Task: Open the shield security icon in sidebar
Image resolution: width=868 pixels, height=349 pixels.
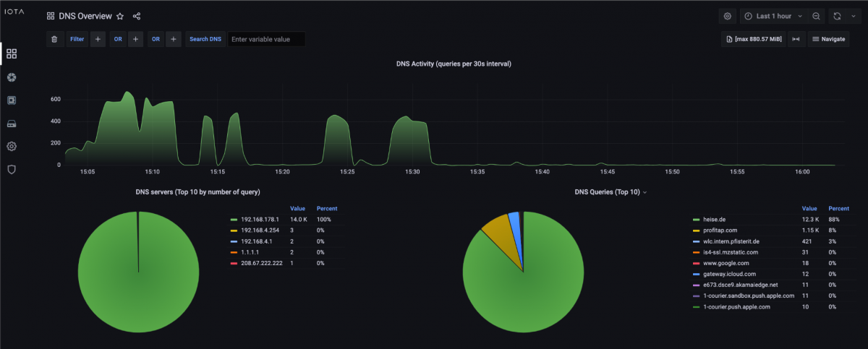Action: 12,169
